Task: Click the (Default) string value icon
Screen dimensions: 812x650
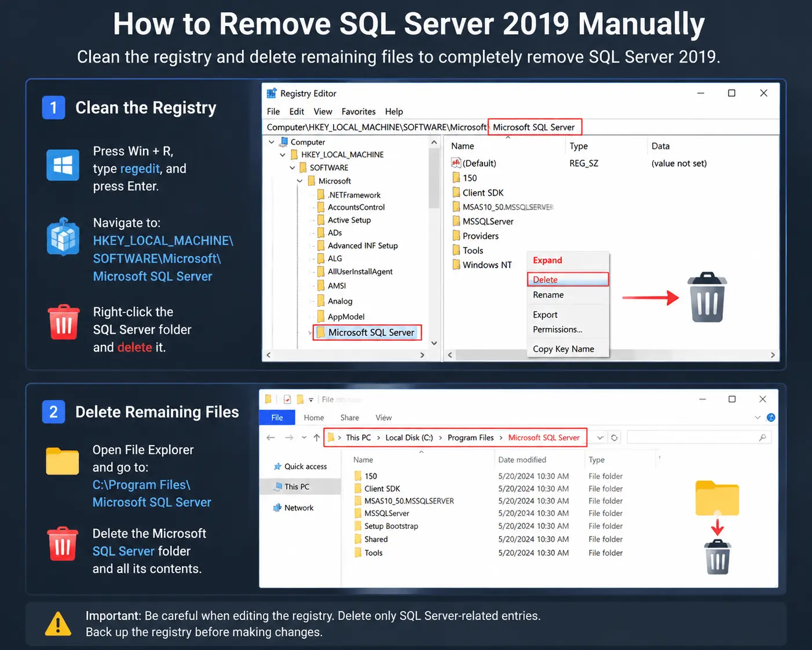Action: coord(456,163)
